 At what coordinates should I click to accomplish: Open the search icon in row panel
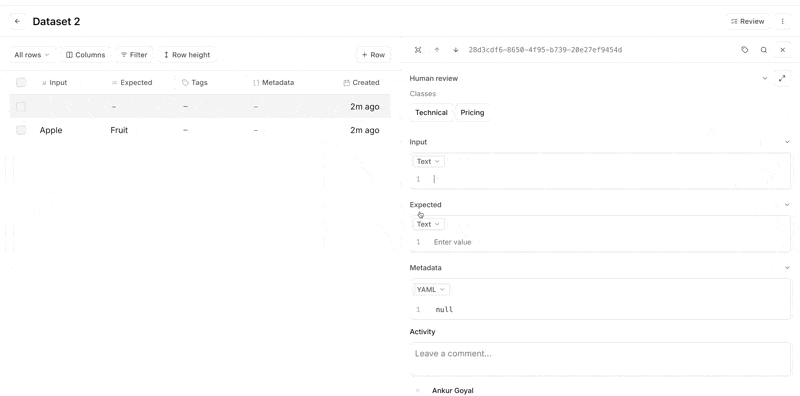coord(763,50)
